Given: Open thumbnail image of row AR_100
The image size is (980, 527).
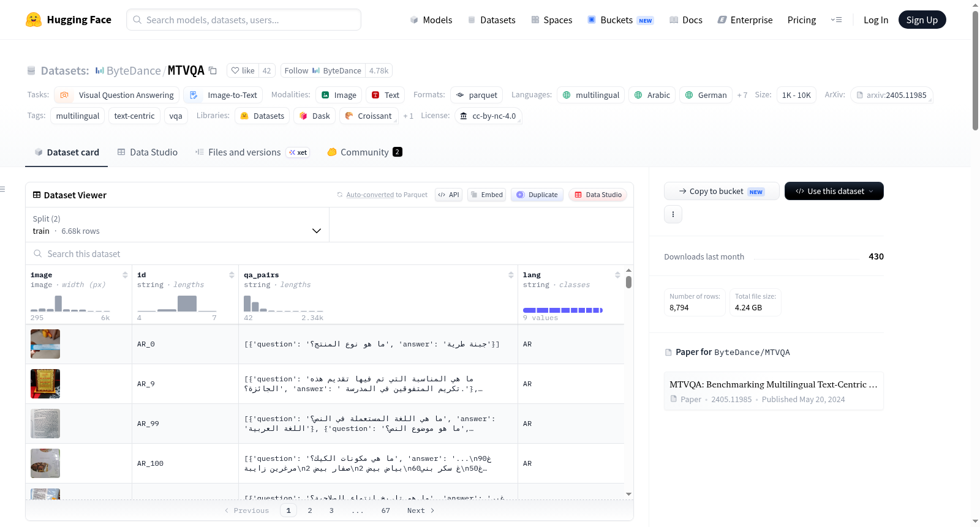Looking at the screenshot, I should coord(45,463).
